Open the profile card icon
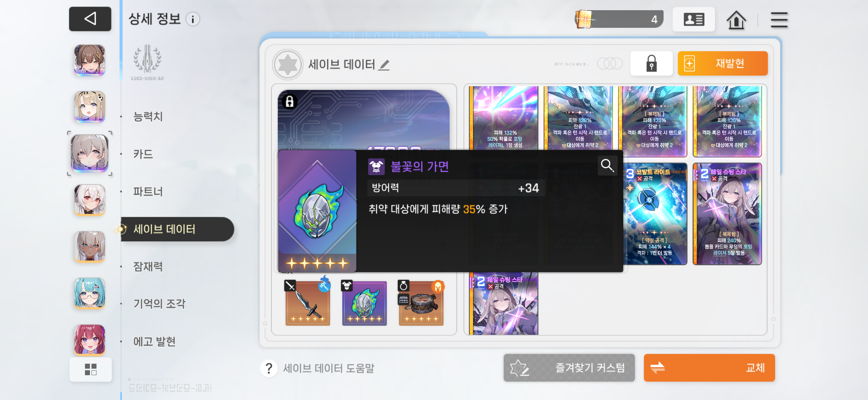 [x=694, y=19]
